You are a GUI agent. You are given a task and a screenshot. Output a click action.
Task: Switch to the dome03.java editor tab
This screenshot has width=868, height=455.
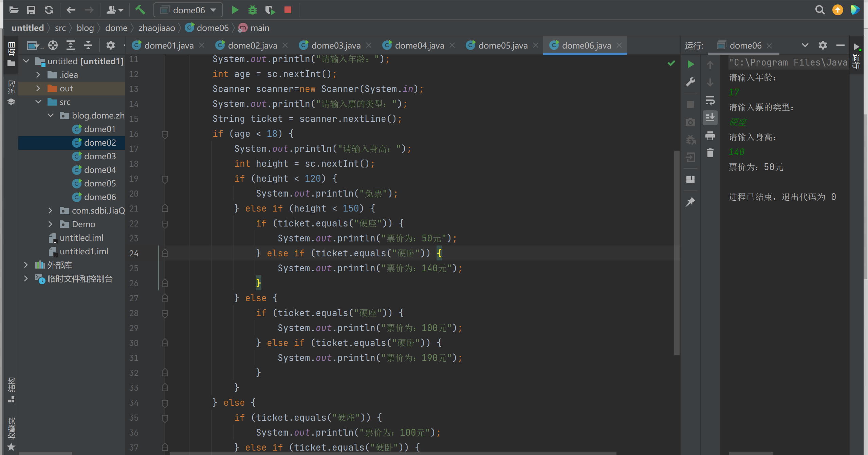(335, 45)
